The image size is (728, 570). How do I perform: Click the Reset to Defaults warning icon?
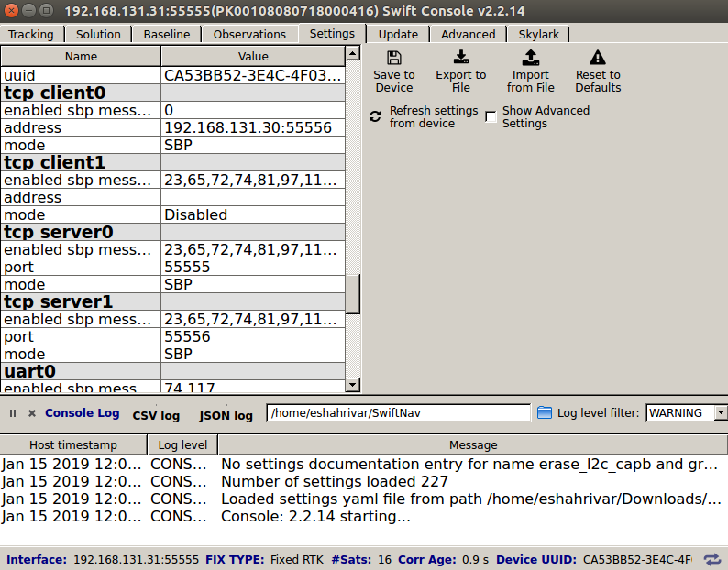(x=598, y=58)
